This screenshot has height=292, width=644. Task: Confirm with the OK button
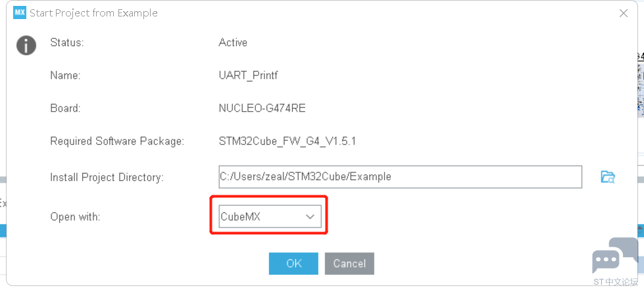pos(293,264)
